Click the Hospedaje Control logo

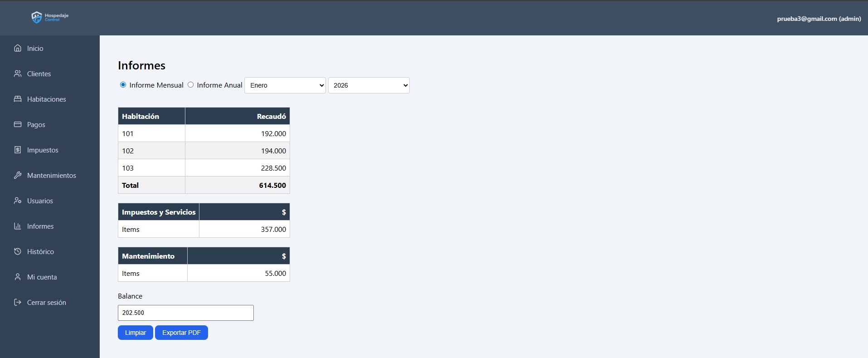click(x=50, y=17)
